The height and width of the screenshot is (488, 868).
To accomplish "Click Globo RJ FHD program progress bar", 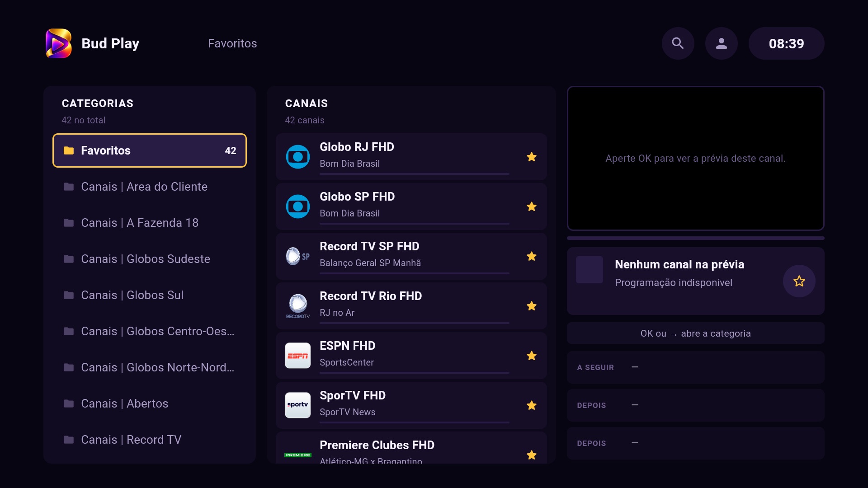I will coord(415,174).
